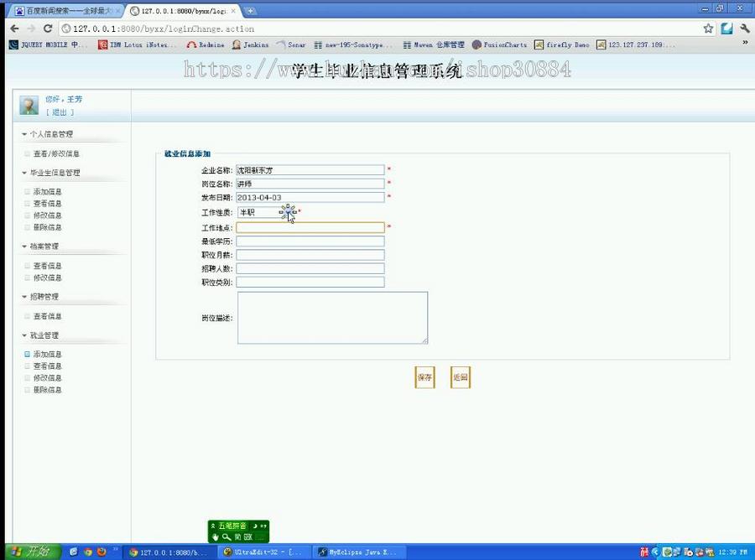Open the Jenkins bookmark
This screenshot has width=755, height=560.
pyautogui.click(x=250, y=44)
